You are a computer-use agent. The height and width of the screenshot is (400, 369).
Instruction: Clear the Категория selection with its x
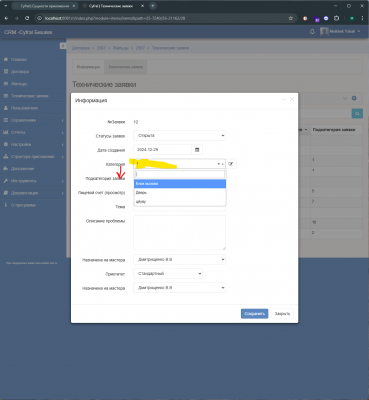(219, 164)
